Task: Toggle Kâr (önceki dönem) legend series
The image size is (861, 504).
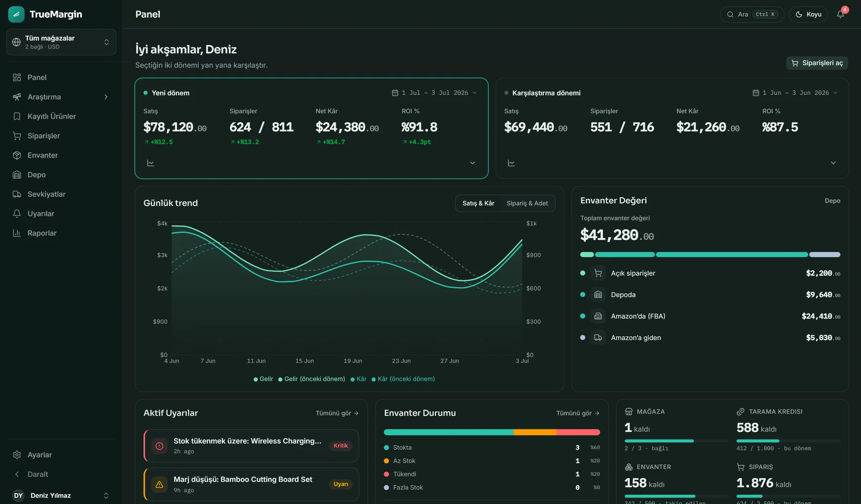Action: pyautogui.click(x=403, y=379)
